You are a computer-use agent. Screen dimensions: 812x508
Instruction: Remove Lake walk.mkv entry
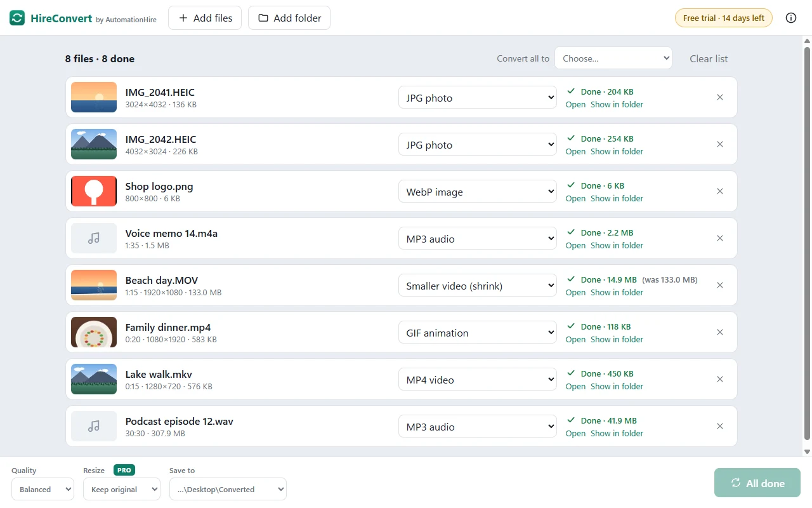pyautogui.click(x=720, y=379)
